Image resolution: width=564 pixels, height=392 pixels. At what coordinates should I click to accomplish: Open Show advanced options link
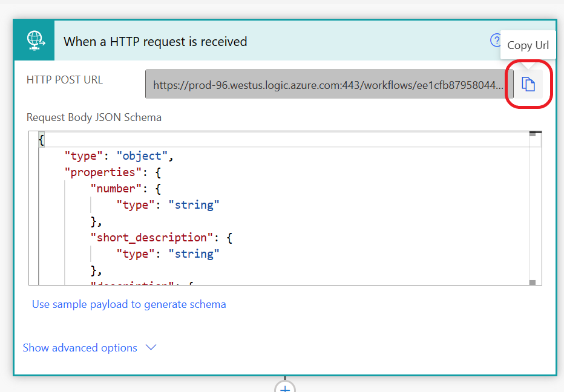coord(80,348)
